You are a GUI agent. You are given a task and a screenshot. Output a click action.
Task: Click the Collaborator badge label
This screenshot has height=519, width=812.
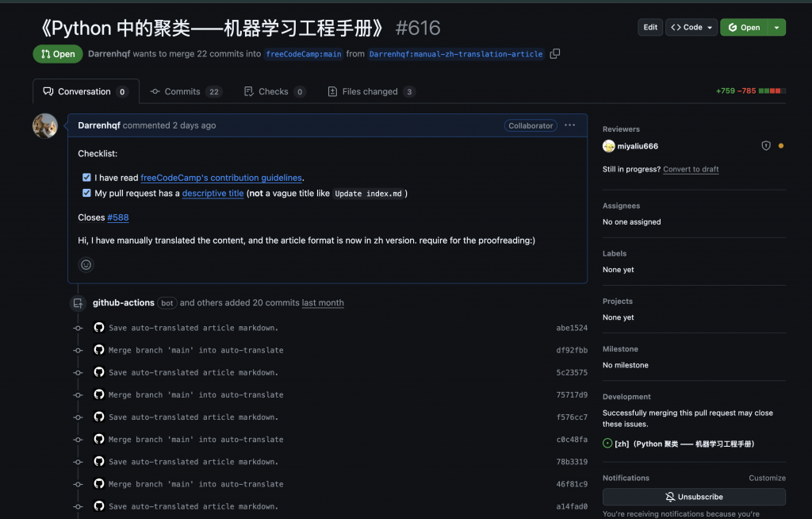tap(530, 125)
